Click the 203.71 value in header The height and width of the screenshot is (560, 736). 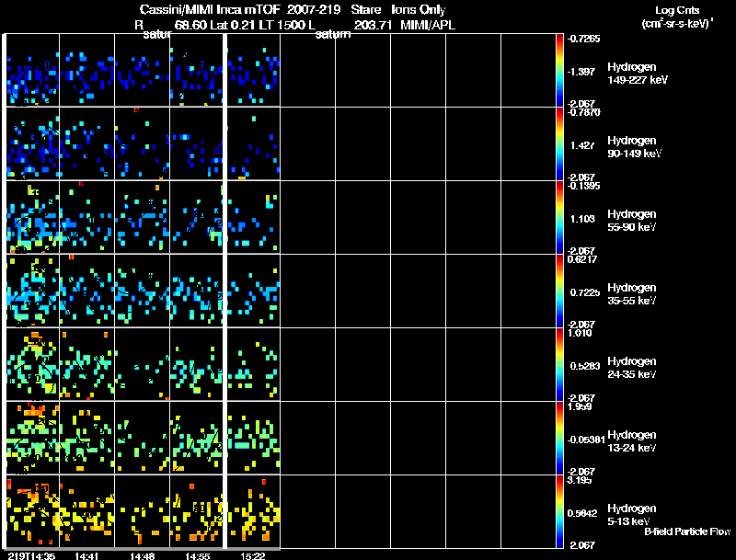click(373, 25)
